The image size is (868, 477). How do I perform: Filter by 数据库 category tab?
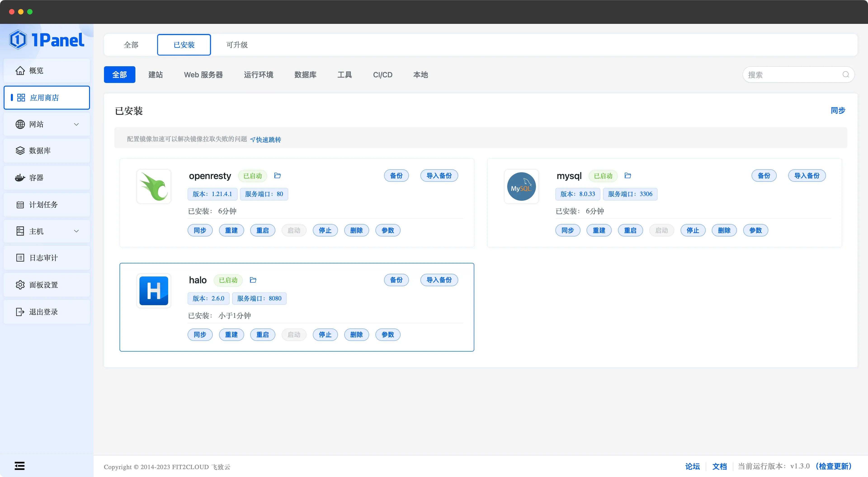(x=305, y=75)
